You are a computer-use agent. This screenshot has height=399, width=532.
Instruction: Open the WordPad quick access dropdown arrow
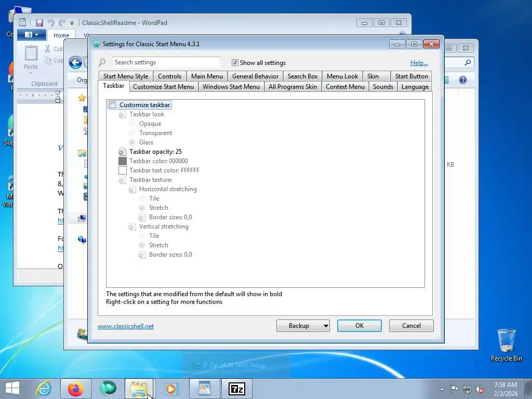[72, 23]
